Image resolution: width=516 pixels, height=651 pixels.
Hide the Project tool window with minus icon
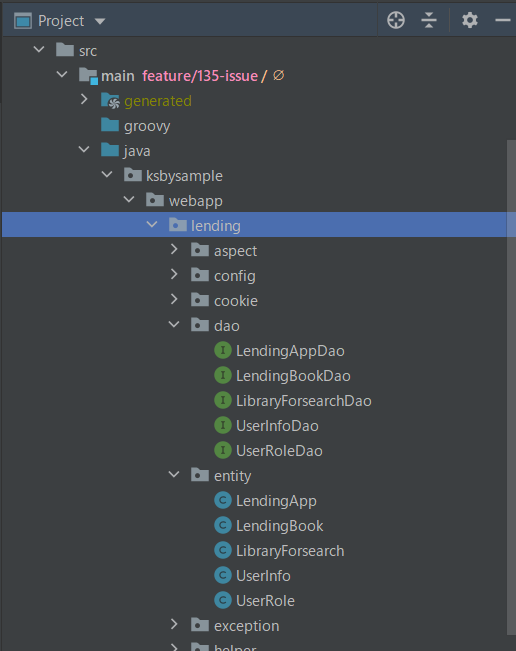pos(503,20)
